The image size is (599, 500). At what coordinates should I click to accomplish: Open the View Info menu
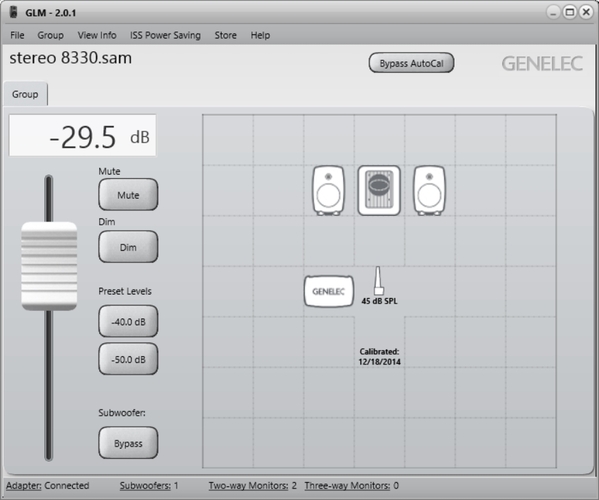click(97, 35)
